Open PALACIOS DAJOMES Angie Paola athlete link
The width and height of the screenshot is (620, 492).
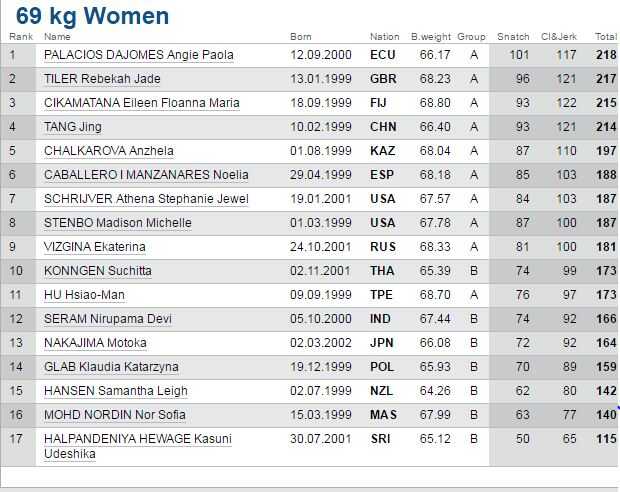(139, 55)
